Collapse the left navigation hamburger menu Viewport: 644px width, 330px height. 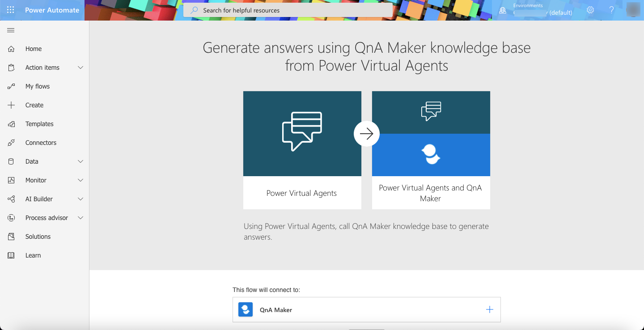(11, 30)
